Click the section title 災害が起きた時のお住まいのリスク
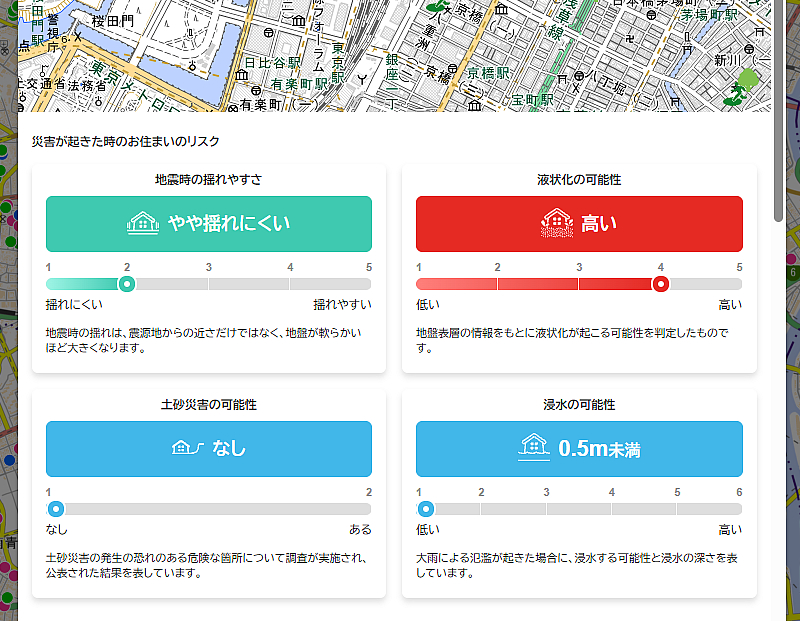Image resolution: width=800 pixels, height=621 pixels. pyautogui.click(x=126, y=141)
